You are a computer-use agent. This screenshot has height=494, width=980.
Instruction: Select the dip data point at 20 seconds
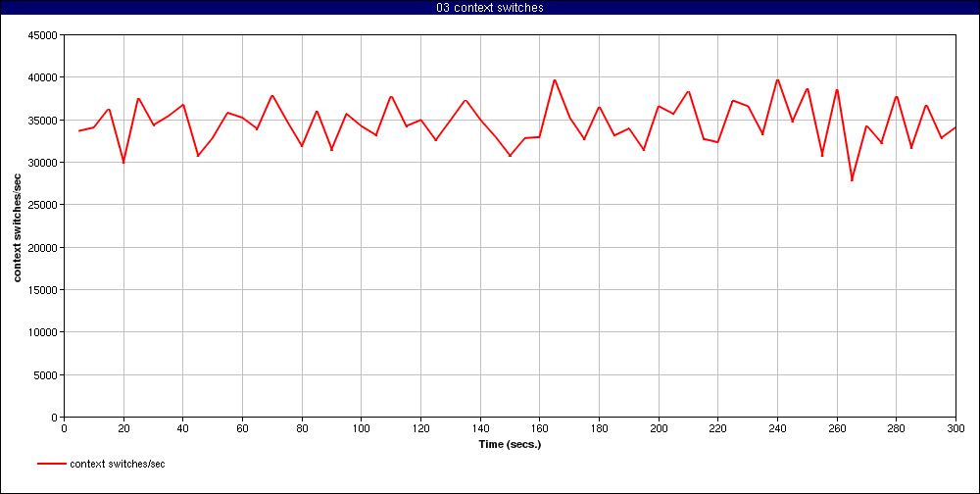pos(123,162)
